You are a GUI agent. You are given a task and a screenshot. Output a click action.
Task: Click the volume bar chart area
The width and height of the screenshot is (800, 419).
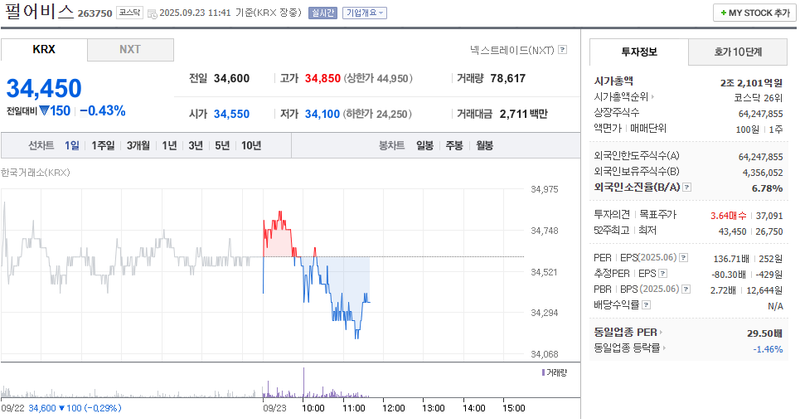pos(263,382)
